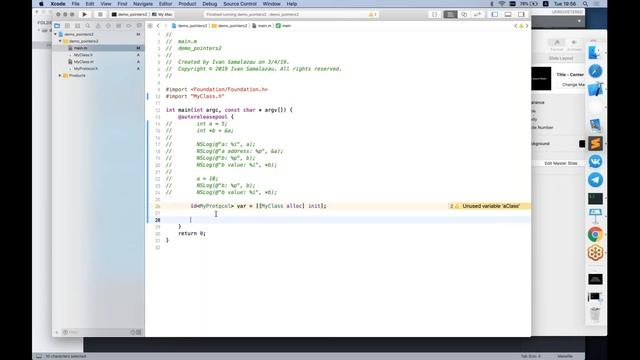Viewport: 640px width, 360px height.
Task: Toggle source-control status filter in navigator
Action: [x=139, y=332]
